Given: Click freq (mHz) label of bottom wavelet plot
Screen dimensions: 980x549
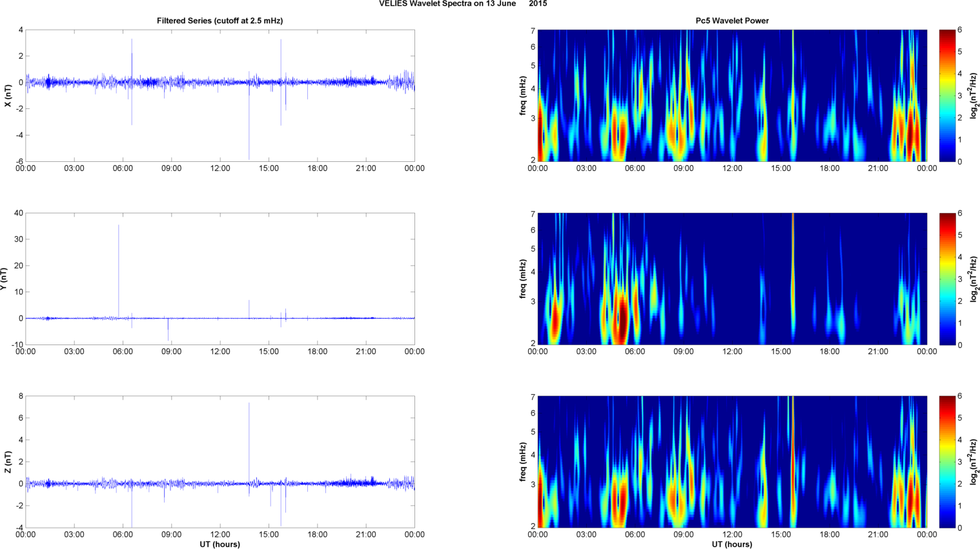Looking at the screenshot, I should (x=522, y=462).
